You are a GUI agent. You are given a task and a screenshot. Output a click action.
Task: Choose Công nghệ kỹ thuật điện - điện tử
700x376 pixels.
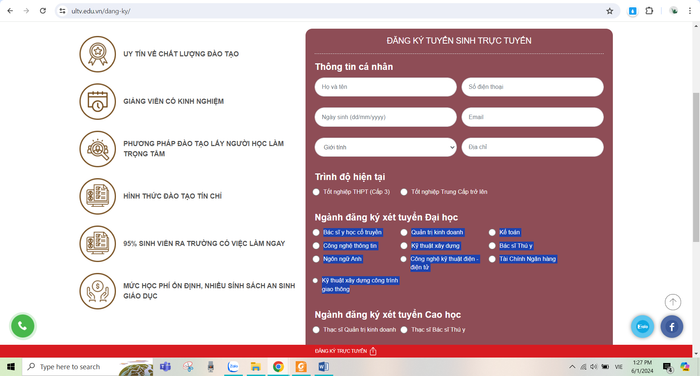click(x=404, y=259)
